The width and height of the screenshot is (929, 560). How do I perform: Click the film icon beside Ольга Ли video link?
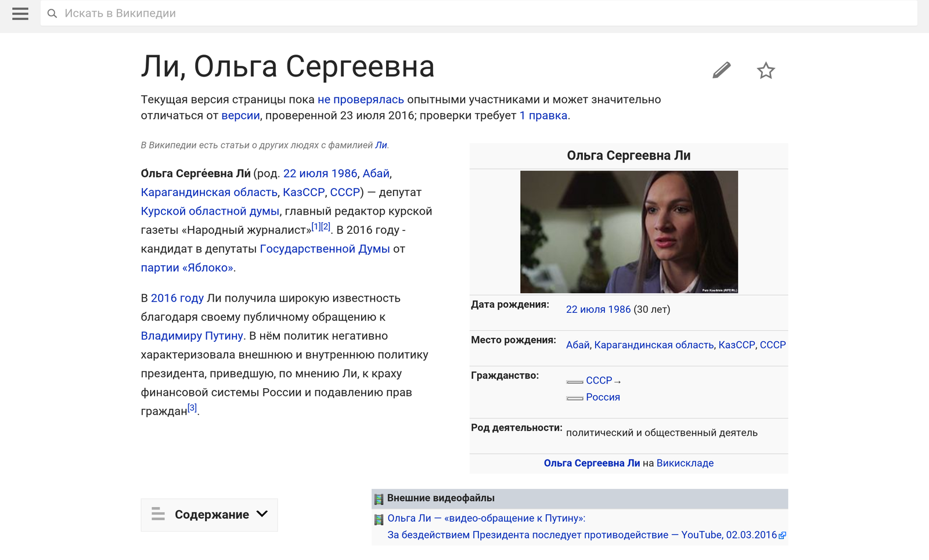pos(379,519)
